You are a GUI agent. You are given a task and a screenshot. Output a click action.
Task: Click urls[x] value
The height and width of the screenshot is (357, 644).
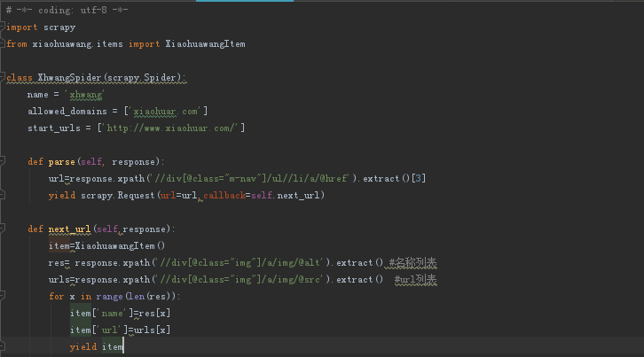click(x=152, y=330)
